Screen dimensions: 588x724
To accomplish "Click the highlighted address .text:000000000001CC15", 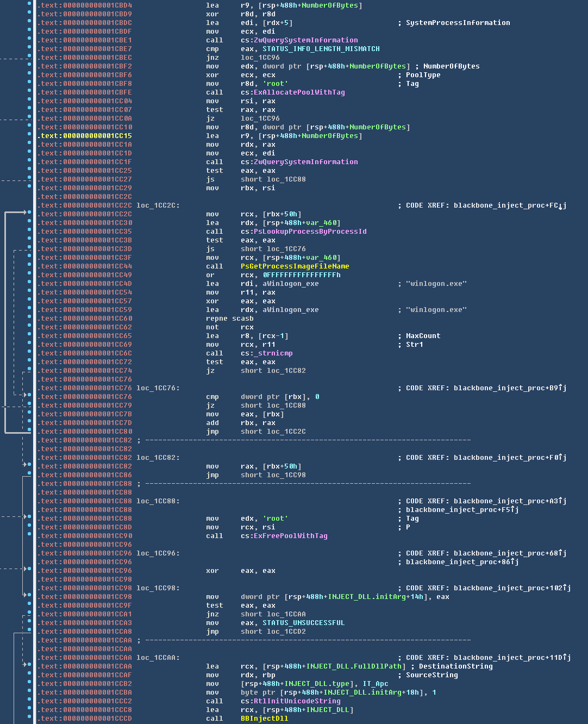I will (85, 136).
